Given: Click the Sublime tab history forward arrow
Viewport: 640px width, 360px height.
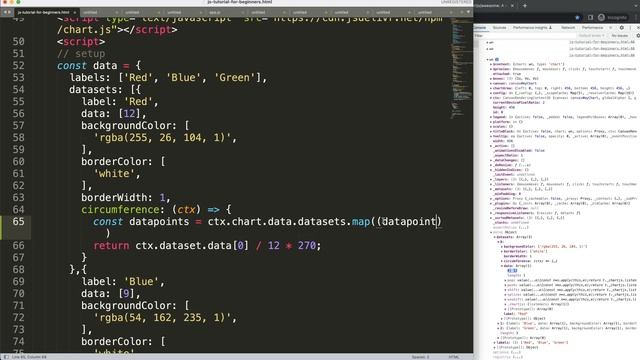Looking at the screenshot, I should click(x=9, y=12).
